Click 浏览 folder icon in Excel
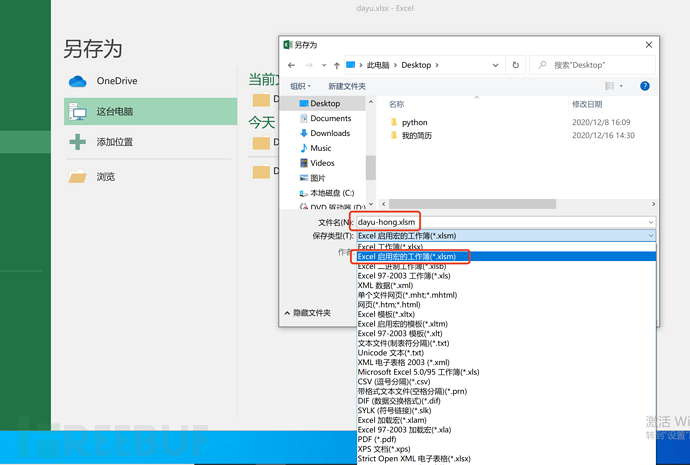Viewport: 690px width, 465px height. tap(77, 176)
